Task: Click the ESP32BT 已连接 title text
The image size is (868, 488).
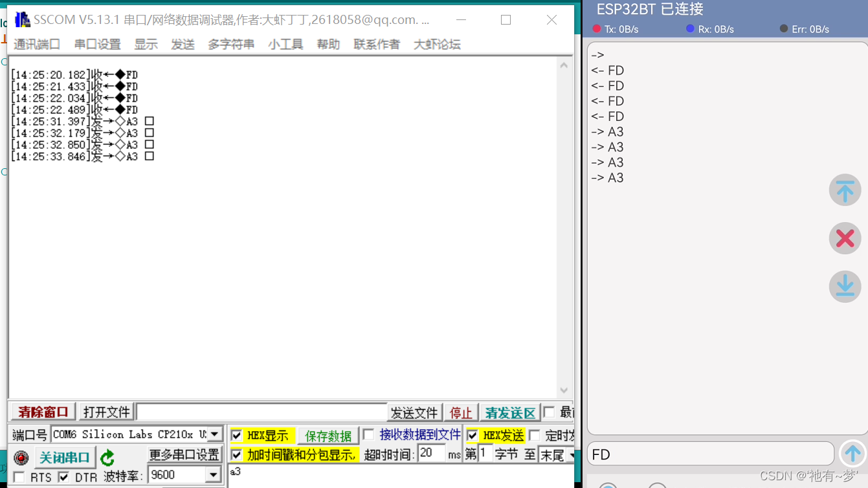Action: [x=650, y=9]
